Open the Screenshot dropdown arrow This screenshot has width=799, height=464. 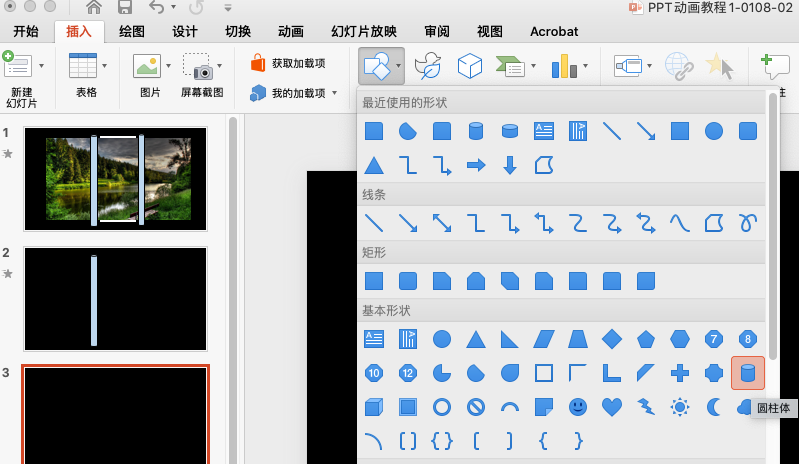tap(220, 66)
